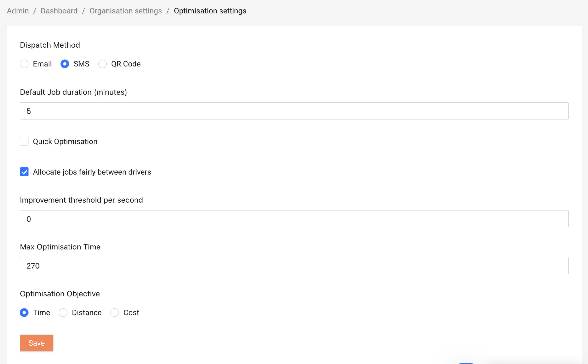Select the Email dispatch method

click(24, 64)
